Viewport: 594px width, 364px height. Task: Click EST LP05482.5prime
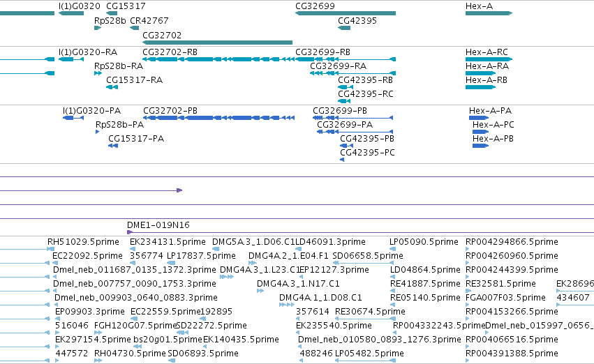(369, 354)
